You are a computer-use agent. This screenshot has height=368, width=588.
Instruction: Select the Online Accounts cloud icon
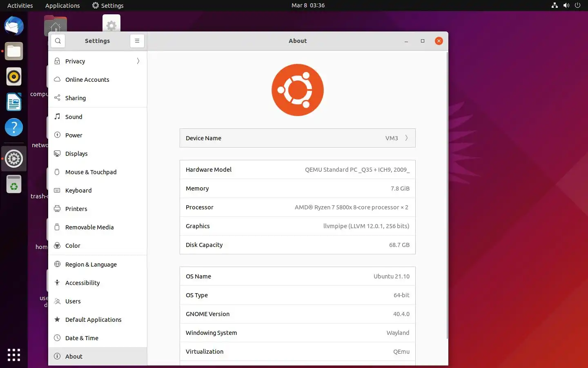point(57,79)
